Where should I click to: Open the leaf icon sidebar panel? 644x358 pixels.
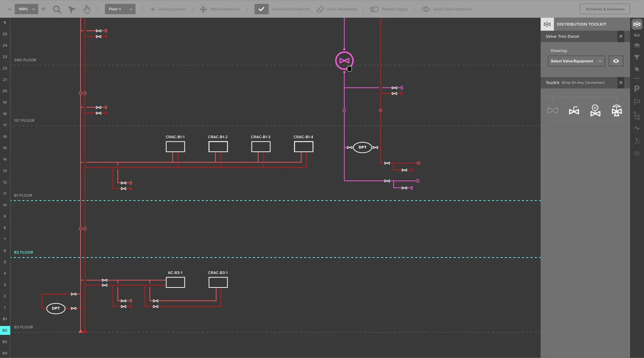pyautogui.click(x=637, y=69)
